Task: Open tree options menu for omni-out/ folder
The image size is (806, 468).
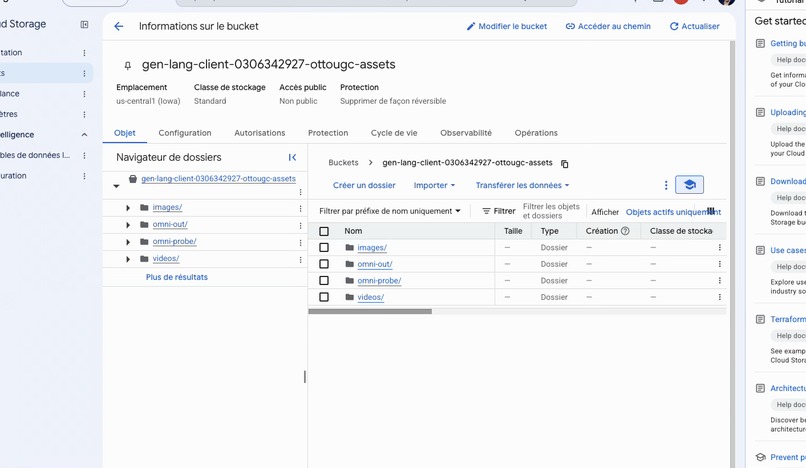Action: [300, 226]
